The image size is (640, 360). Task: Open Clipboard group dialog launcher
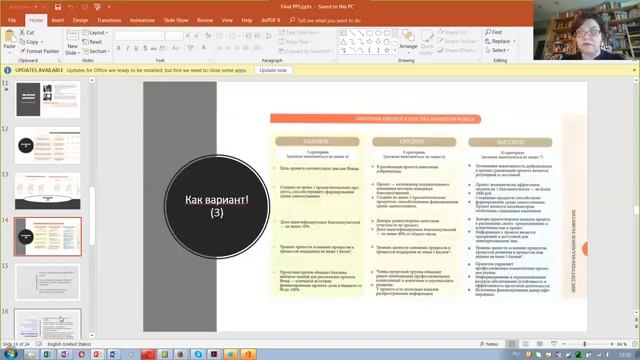(x=59, y=60)
